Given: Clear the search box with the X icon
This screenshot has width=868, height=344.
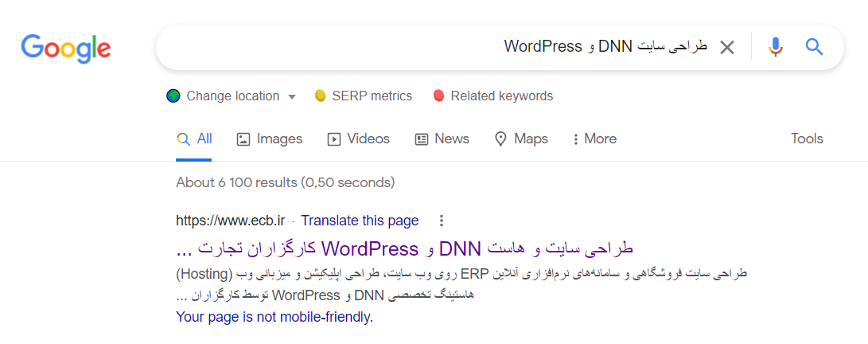Looking at the screenshot, I should click(727, 48).
